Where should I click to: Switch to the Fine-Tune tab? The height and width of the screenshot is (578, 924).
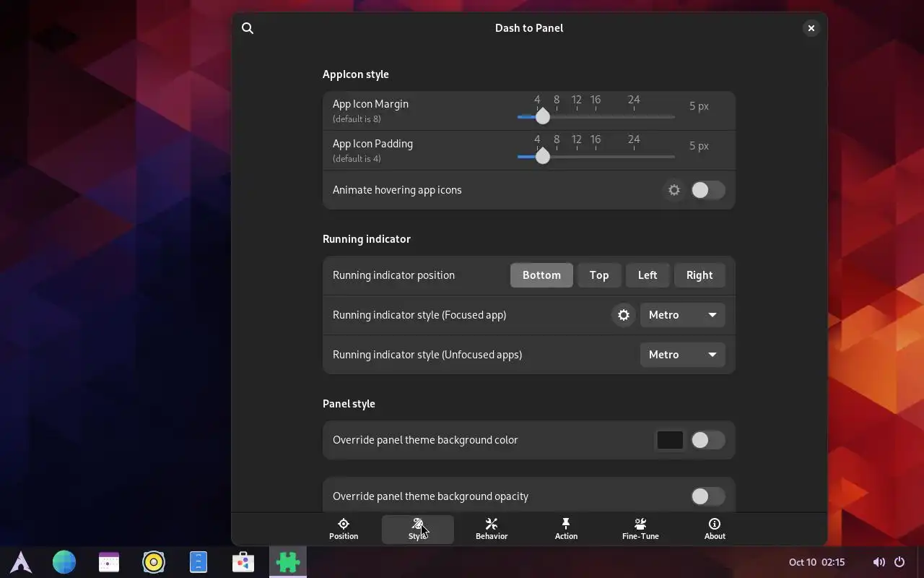click(x=640, y=529)
